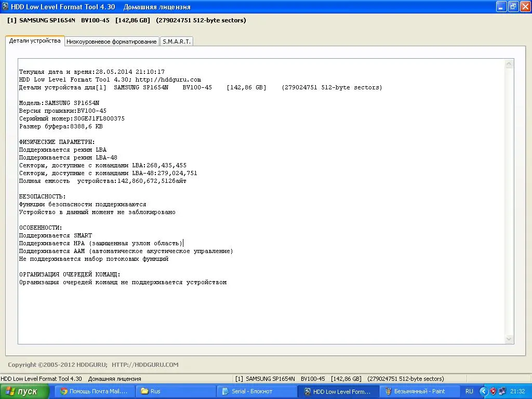
Task: Click Не поддерживается набор потоковых функций
Action: [x=94, y=259]
